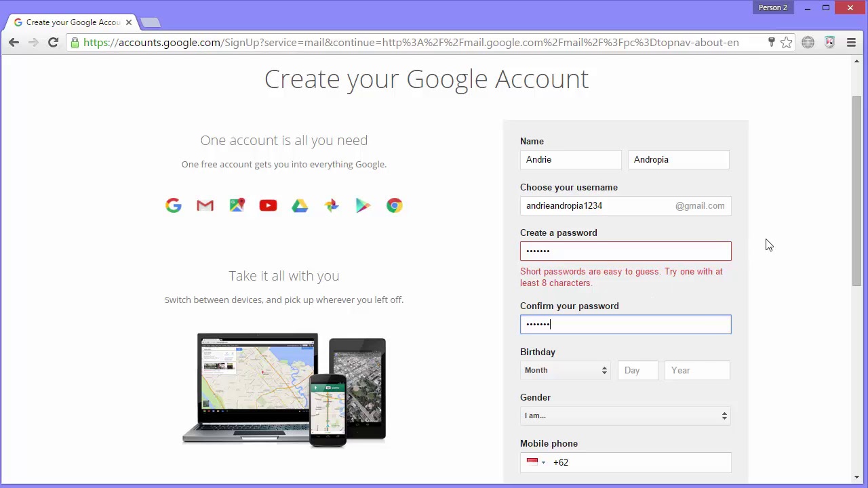
Task: Click the Person 2 profile button
Action: click(773, 7)
